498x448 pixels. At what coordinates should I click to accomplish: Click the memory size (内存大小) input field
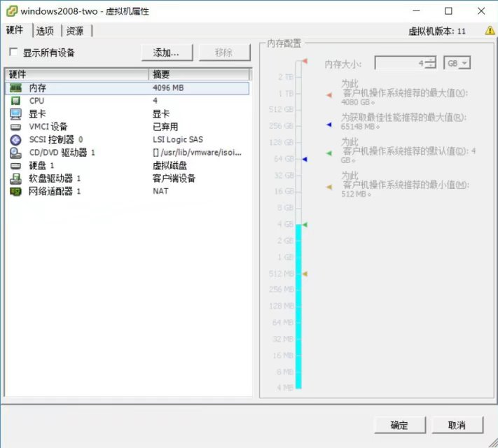click(x=400, y=63)
